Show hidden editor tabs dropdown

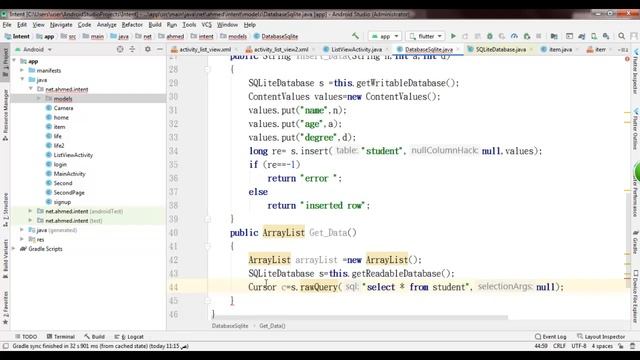click(x=623, y=49)
